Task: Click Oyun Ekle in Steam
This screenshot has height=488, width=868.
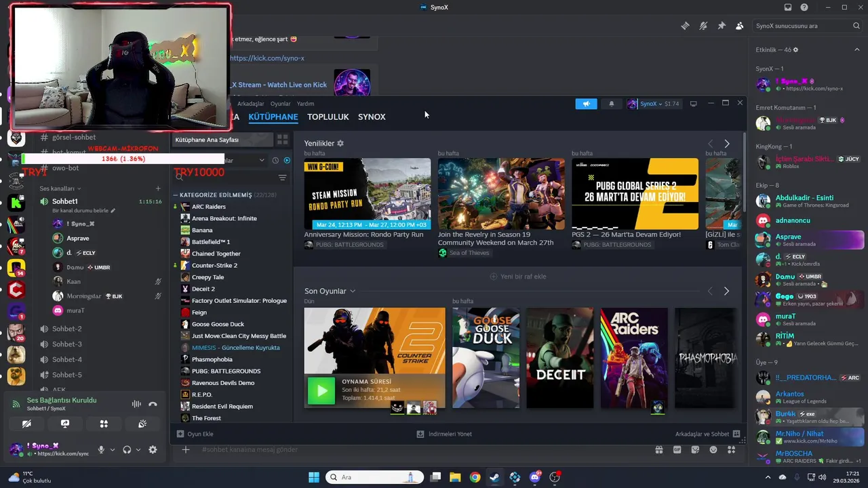Action: pos(195,434)
